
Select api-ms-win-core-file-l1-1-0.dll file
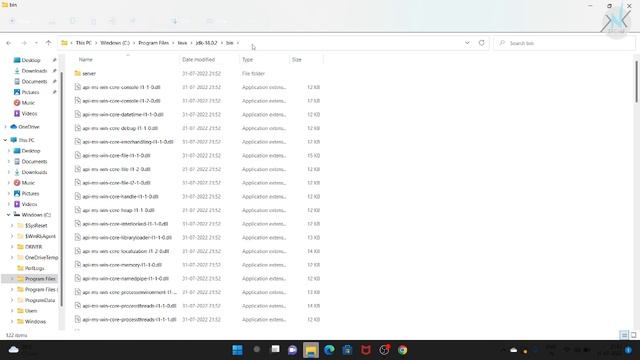[116, 156]
